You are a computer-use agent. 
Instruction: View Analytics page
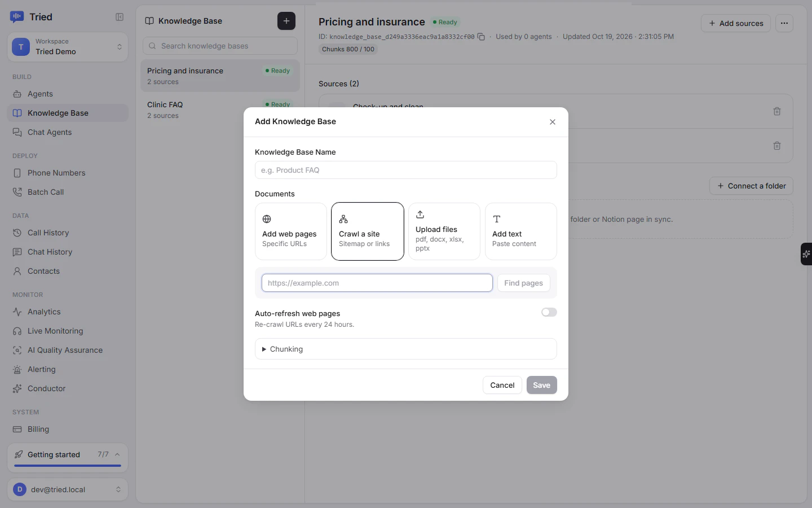pyautogui.click(x=68, y=312)
